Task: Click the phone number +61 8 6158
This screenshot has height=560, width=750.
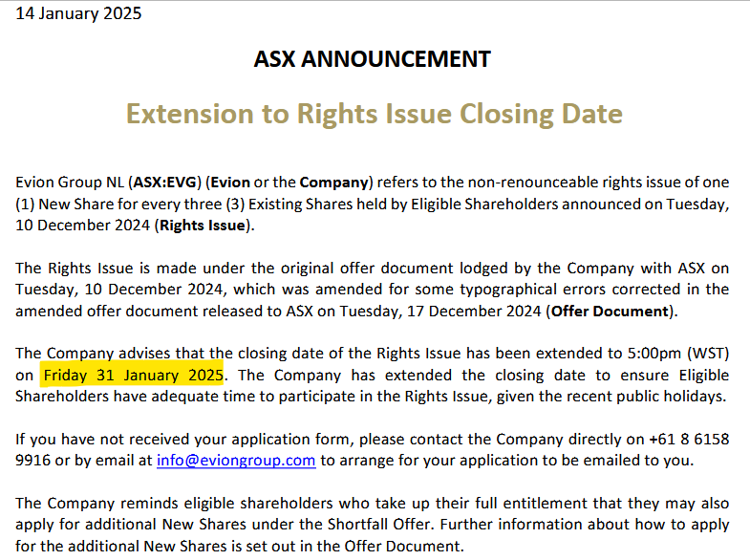Action: tap(689, 439)
